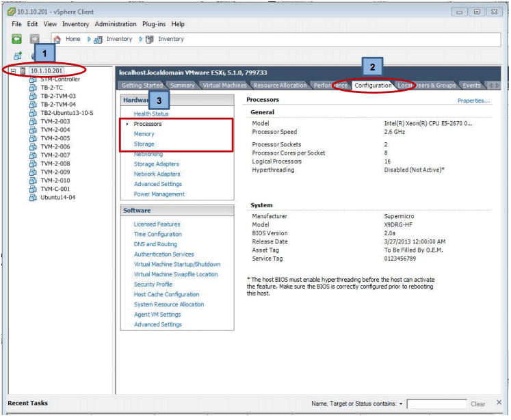
Task: Switch to the Getting Started tab
Action: pyautogui.click(x=142, y=86)
